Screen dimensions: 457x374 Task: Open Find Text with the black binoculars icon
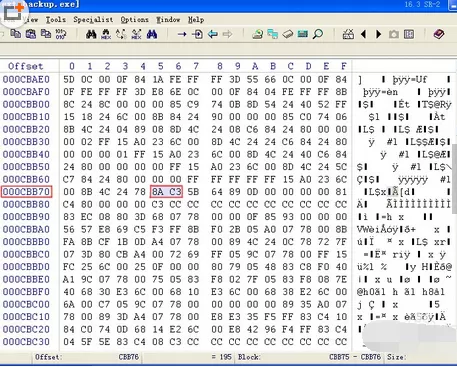(91, 34)
